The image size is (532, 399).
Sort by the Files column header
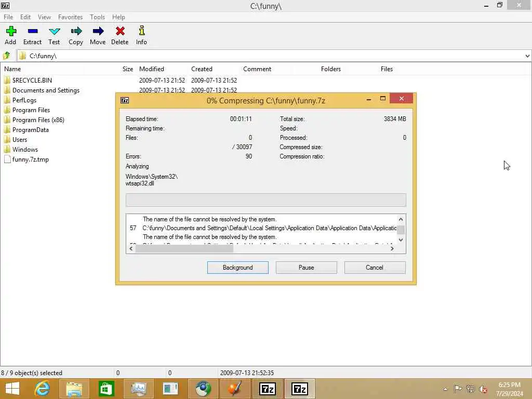(387, 69)
